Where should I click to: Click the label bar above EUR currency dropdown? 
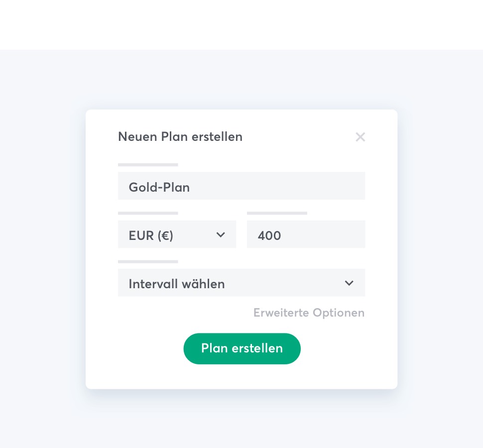pos(148,213)
